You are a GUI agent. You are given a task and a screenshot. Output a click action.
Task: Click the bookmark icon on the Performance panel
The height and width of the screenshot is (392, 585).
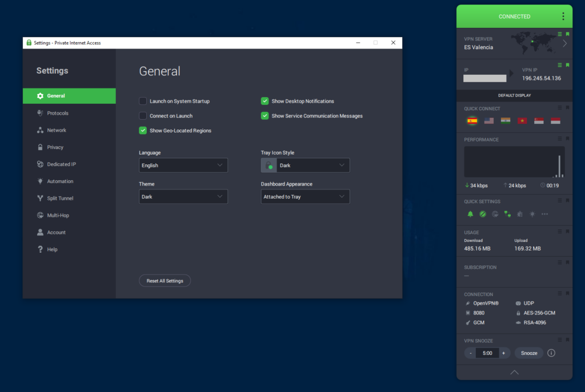tap(567, 139)
